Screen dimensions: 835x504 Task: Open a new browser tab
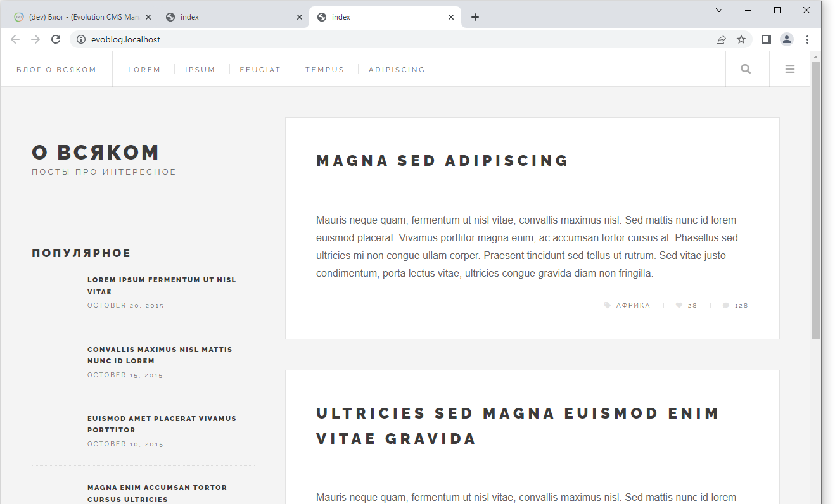click(x=475, y=17)
